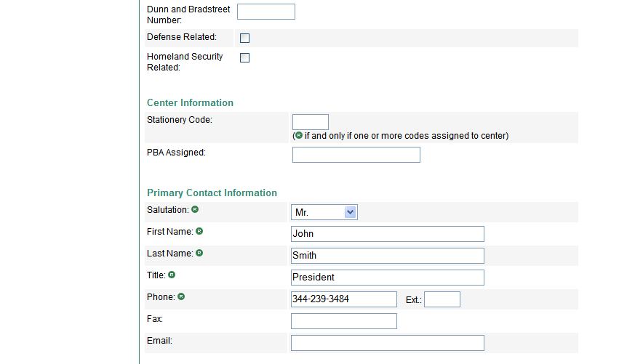The width and height of the screenshot is (619, 364).
Task: Click the Primary Contact Information heading
Action: 212,193
